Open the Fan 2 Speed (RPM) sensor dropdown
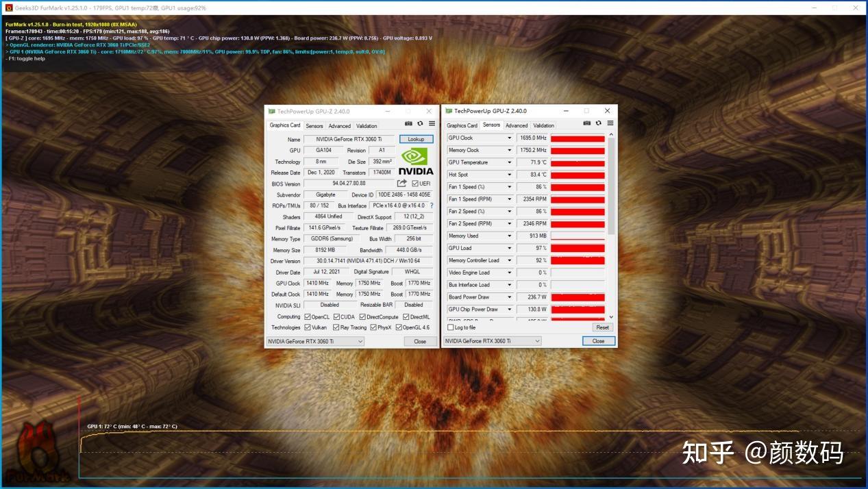The image size is (868, 489). pos(509,223)
